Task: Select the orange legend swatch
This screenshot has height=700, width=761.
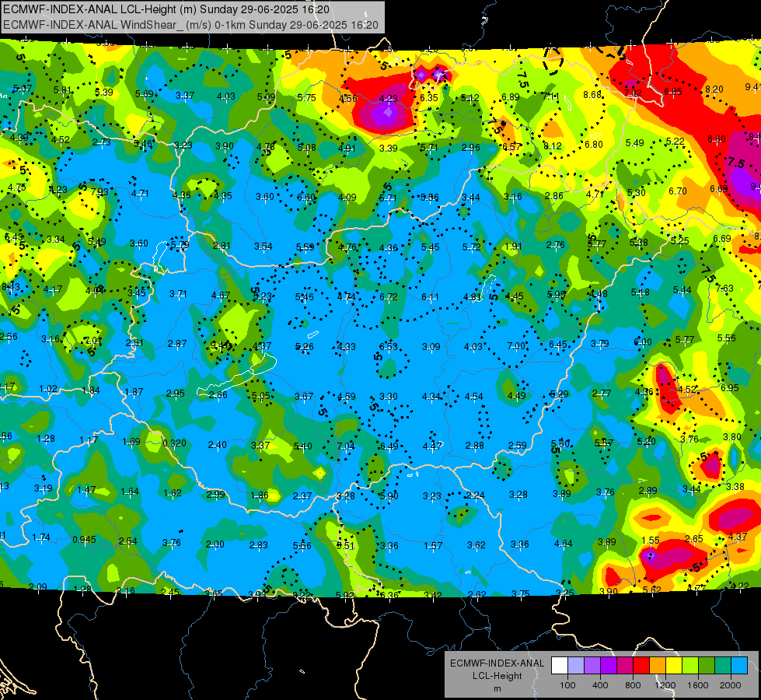Action: point(658,666)
